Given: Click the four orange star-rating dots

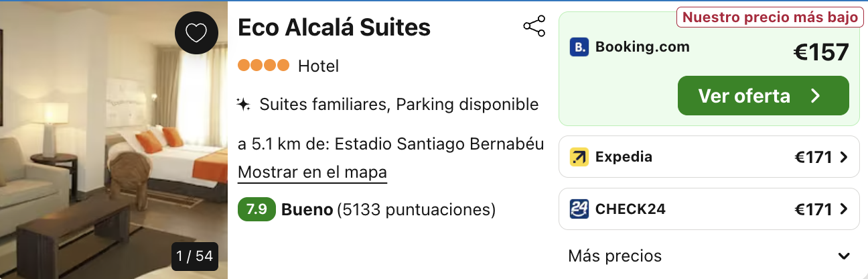Looking at the screenshot, I should pyautogui.click(x=264, y=66).
